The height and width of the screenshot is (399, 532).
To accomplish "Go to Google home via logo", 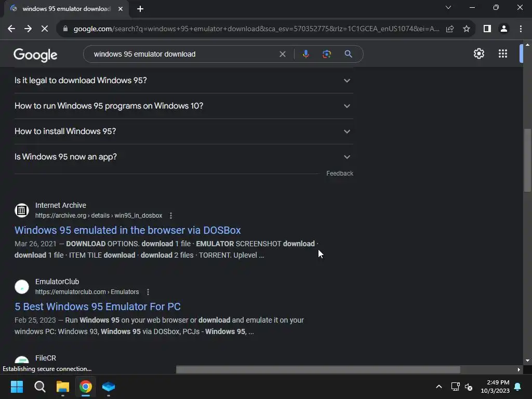I will point(36,55).
